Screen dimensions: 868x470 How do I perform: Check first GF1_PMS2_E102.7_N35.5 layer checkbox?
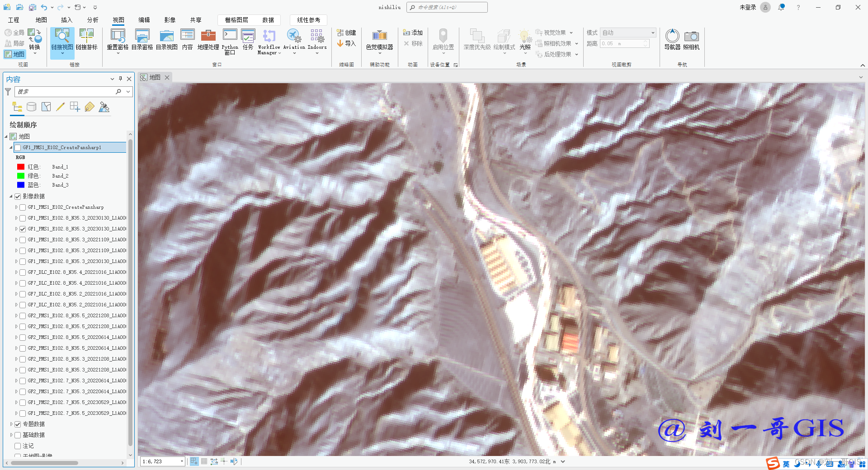[23, 403]
